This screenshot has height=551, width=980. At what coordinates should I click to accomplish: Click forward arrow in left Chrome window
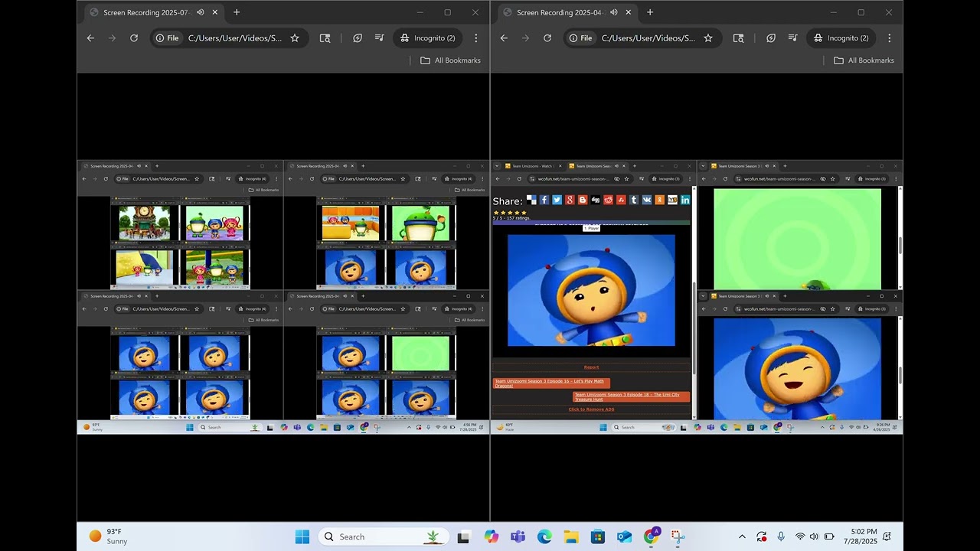pyautogui.click(x=112, y=38)
